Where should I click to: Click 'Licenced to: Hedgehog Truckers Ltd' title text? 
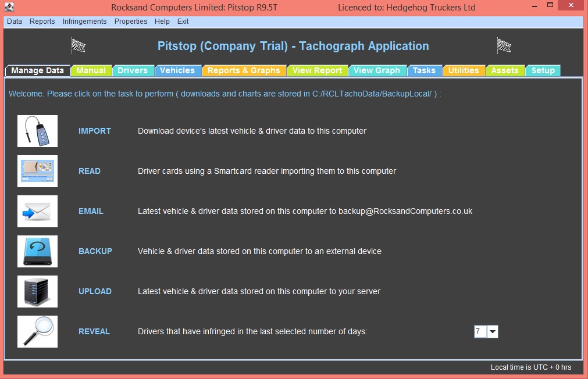pyautogui.click(x=407, y=7)
